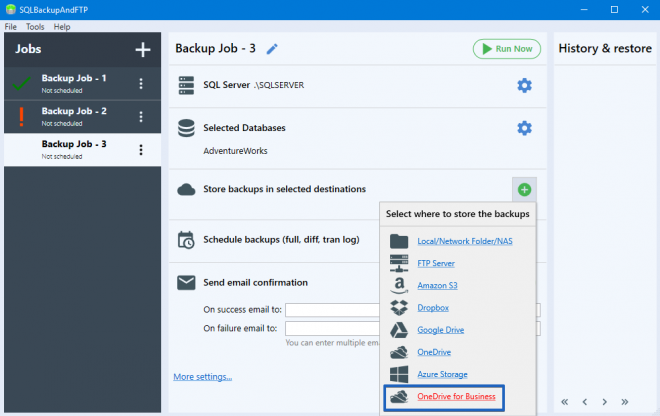This screenshot has height=416, width=660.
Task: Open the three-dot menu for Backup Job - 2
Action: [141, 116]
